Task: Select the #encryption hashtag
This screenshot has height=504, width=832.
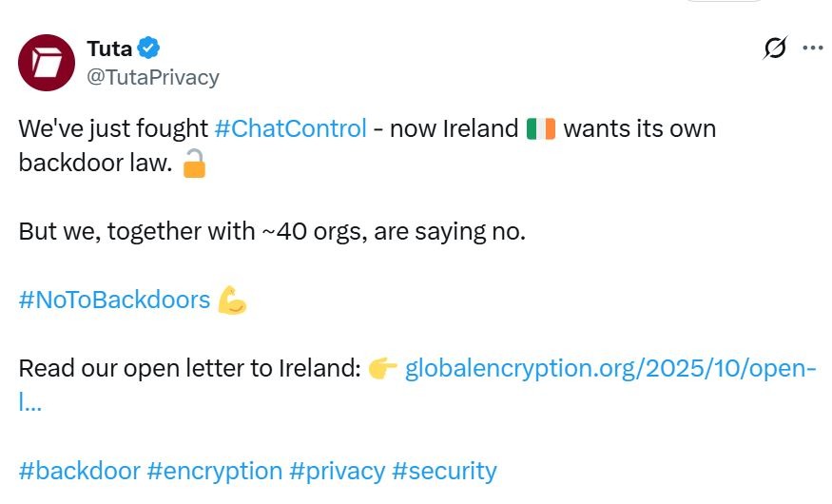Action: coord(215,471)
